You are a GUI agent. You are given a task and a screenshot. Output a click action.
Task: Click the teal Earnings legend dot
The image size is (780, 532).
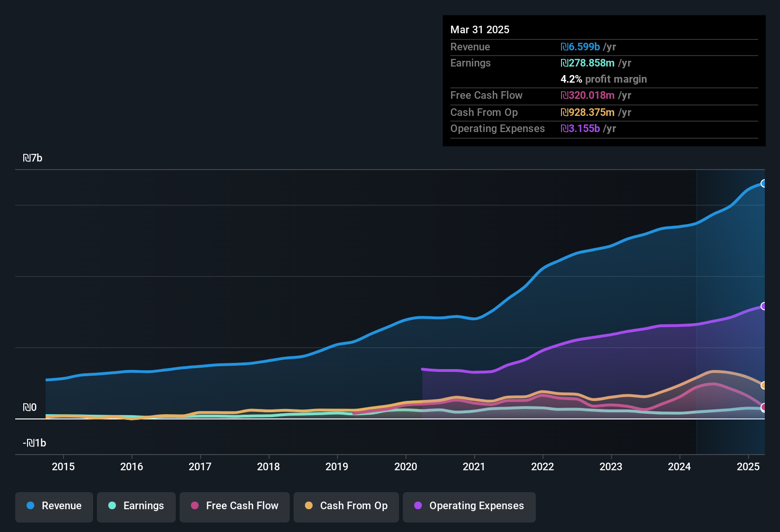pyautogui.click(x=112, y=506)
